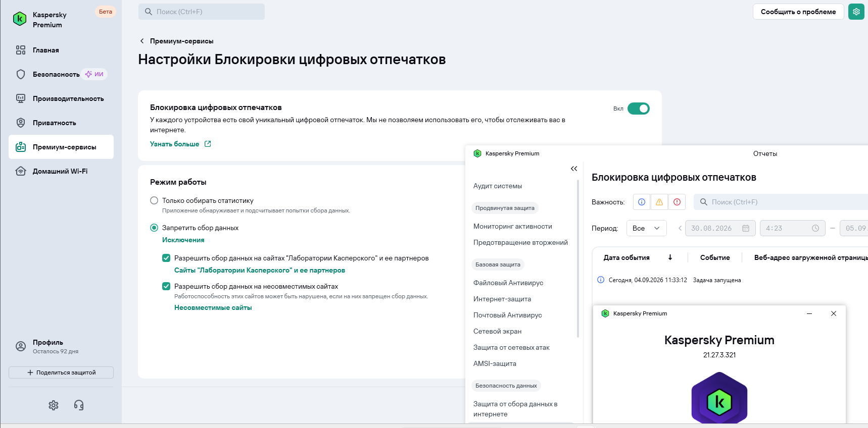Minimize the Kaspersky Premium About window
868x428 pixels.
click(x=809, y=313)
